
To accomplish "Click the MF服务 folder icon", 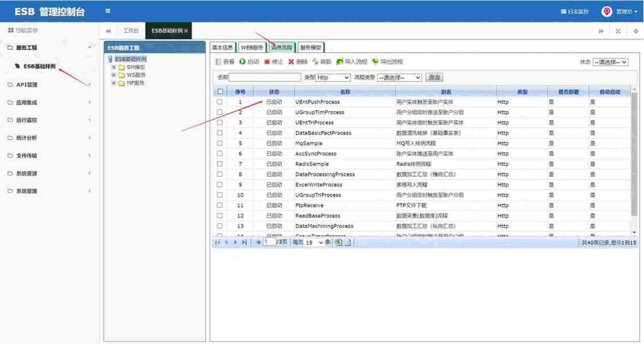I will pos(121,83).
